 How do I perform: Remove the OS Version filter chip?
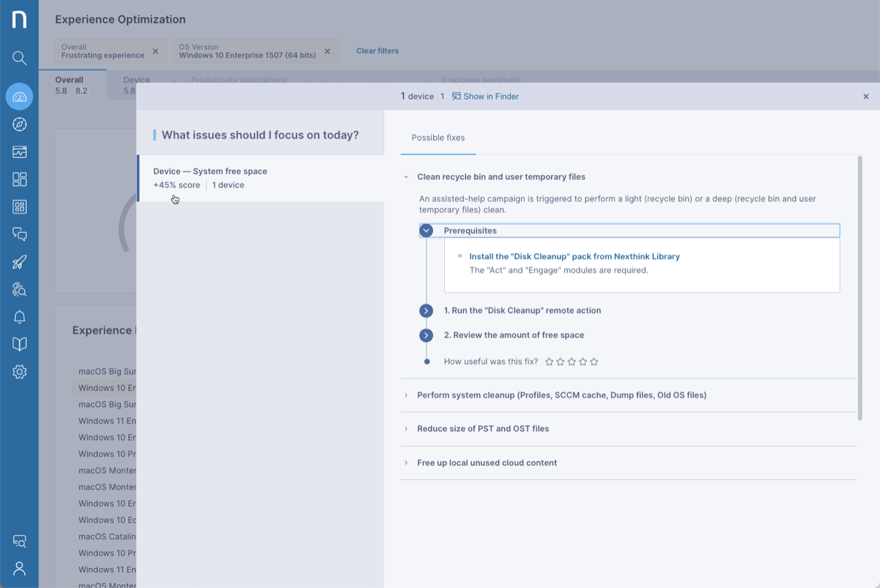point(327,52)
